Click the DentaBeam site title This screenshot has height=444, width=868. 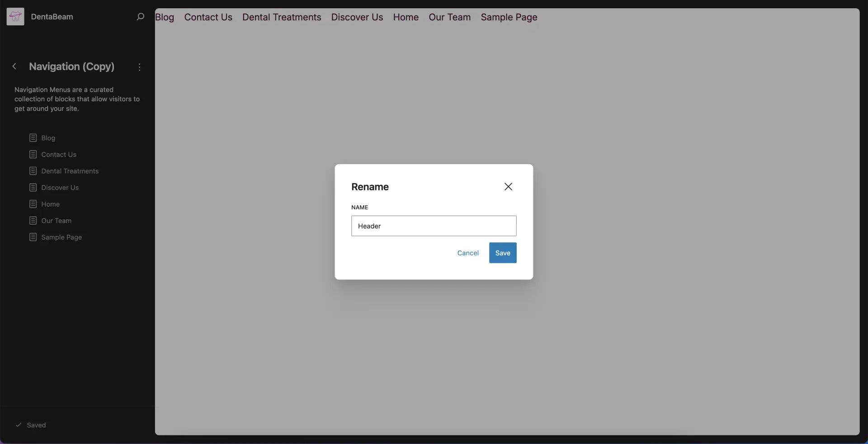(x=52, y=17)
